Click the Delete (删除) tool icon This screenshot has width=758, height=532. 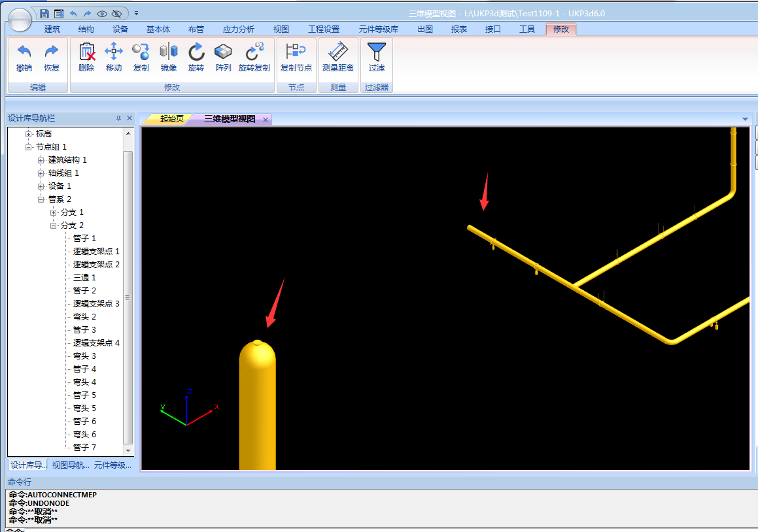point(86,52)
